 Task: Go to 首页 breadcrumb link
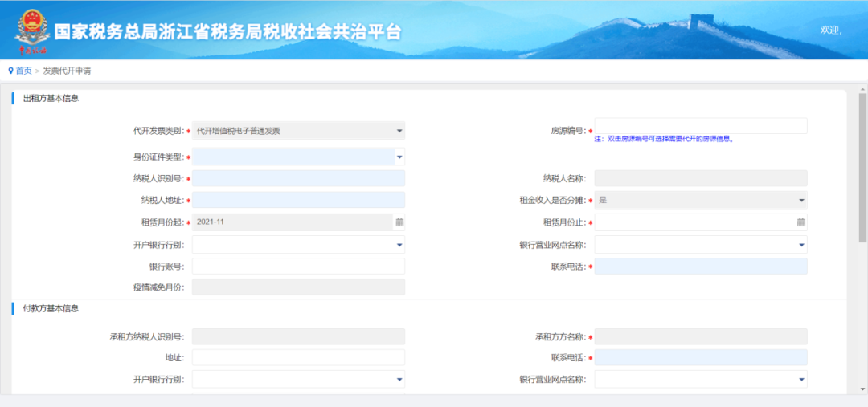coord(24,71)
